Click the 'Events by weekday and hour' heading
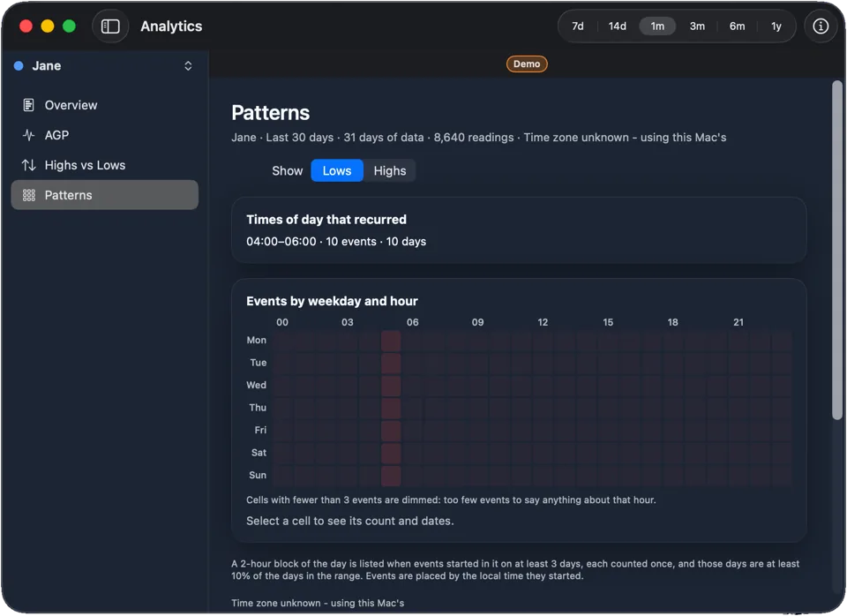Screen dimensions: 847x616 (x=332, y=301)
